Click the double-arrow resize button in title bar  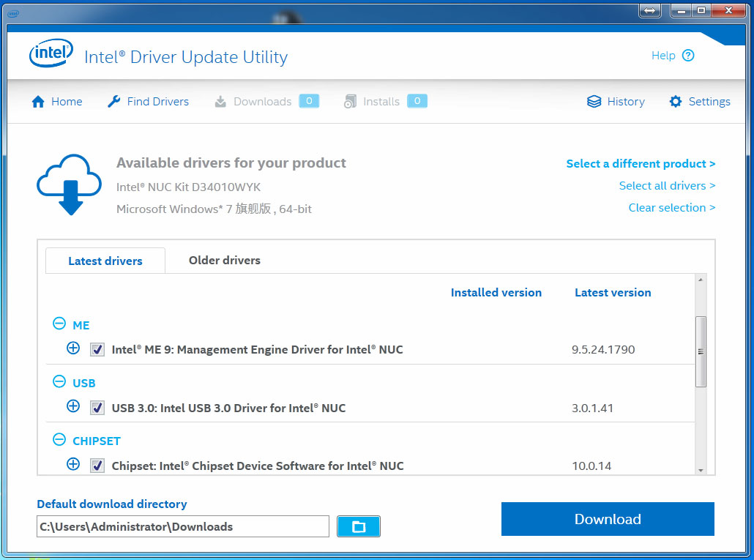(x=649, y=10)
